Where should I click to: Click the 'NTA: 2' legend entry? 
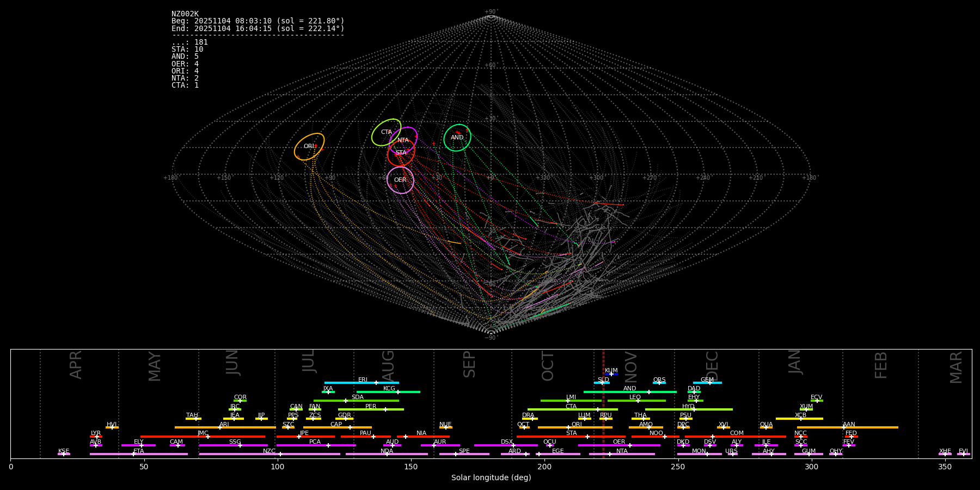pyautogui.click(x=185, y=78)
